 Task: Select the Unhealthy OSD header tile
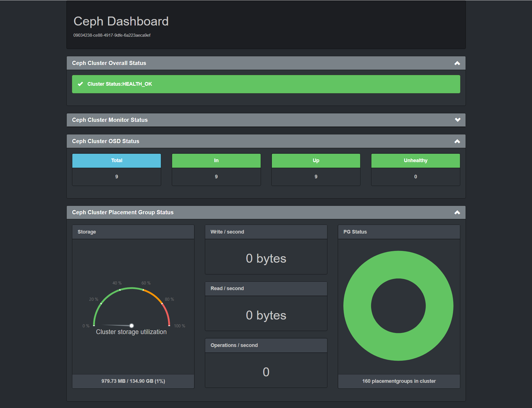coord(415,161)
